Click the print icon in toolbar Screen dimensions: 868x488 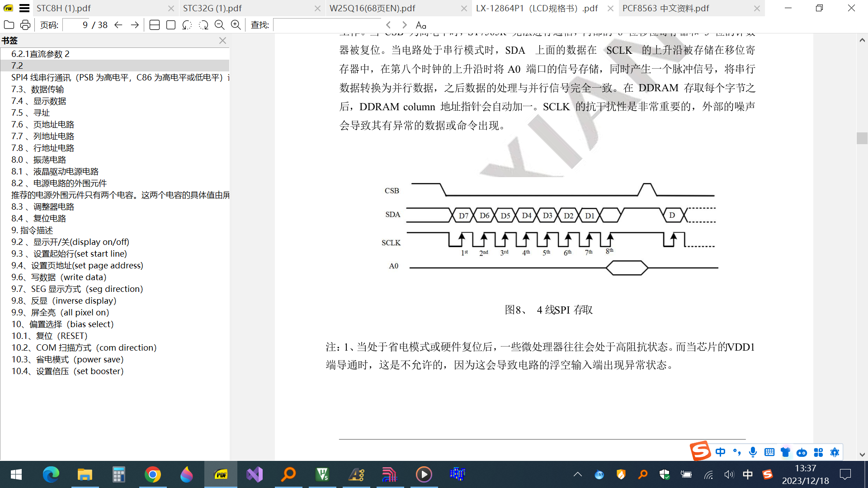(25, 25)
